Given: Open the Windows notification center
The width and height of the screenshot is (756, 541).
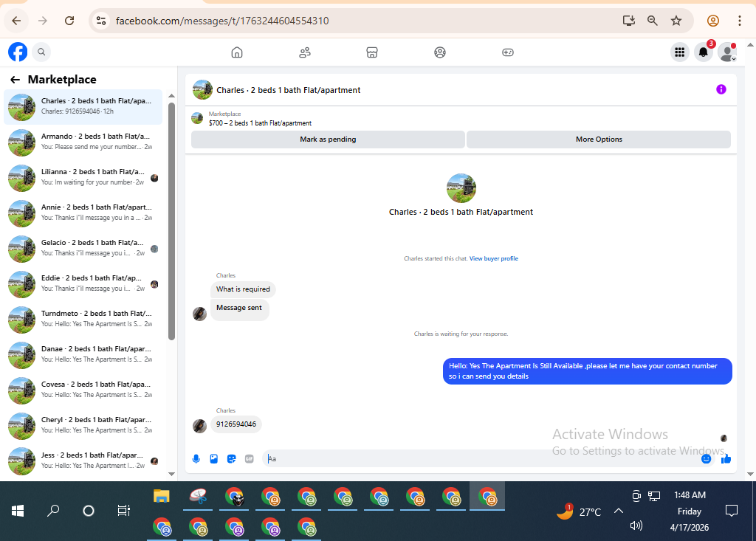Looking at the screenshot, I should coord(732,511).
